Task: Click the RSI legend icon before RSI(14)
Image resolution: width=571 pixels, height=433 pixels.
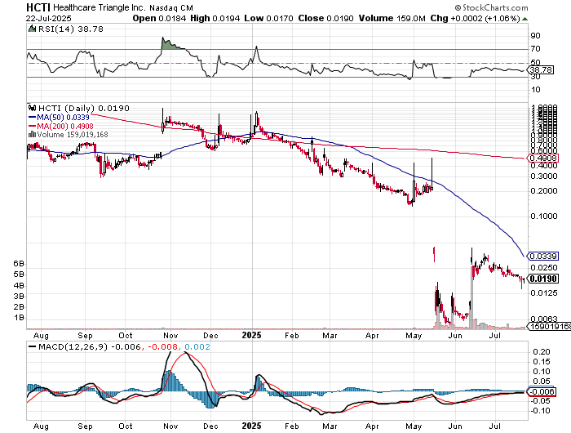Action: pos(32,29)
